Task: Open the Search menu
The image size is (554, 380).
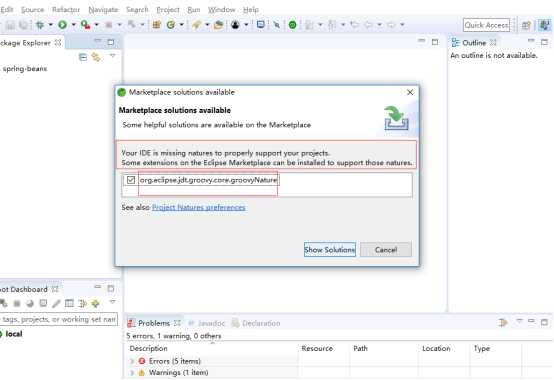Action: 137,10
